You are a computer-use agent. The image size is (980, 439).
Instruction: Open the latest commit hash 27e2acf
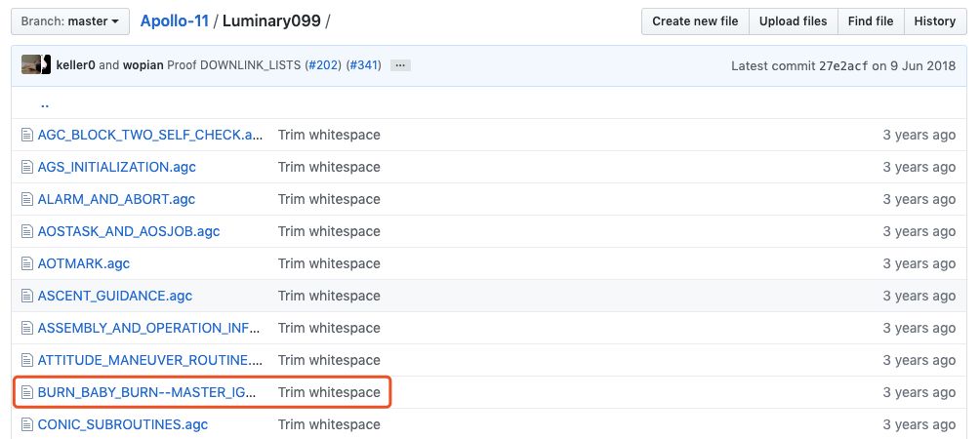[843, 65]
